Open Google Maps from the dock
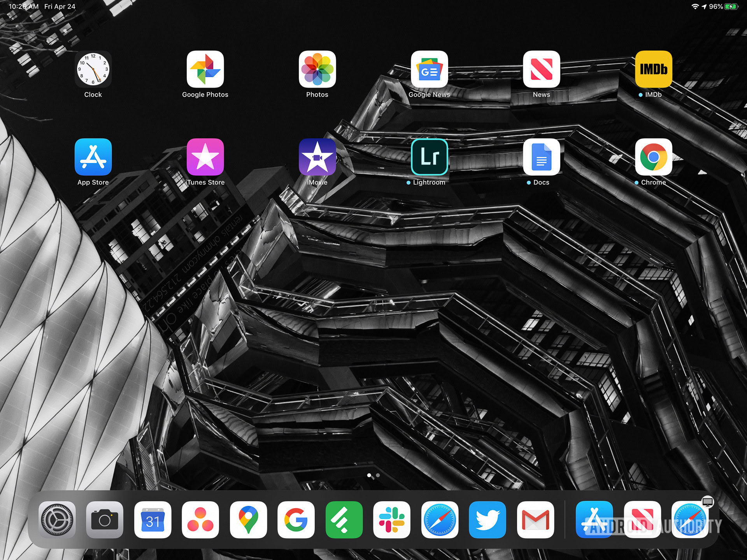The image size is (747, 560). [x=248, y=520]
